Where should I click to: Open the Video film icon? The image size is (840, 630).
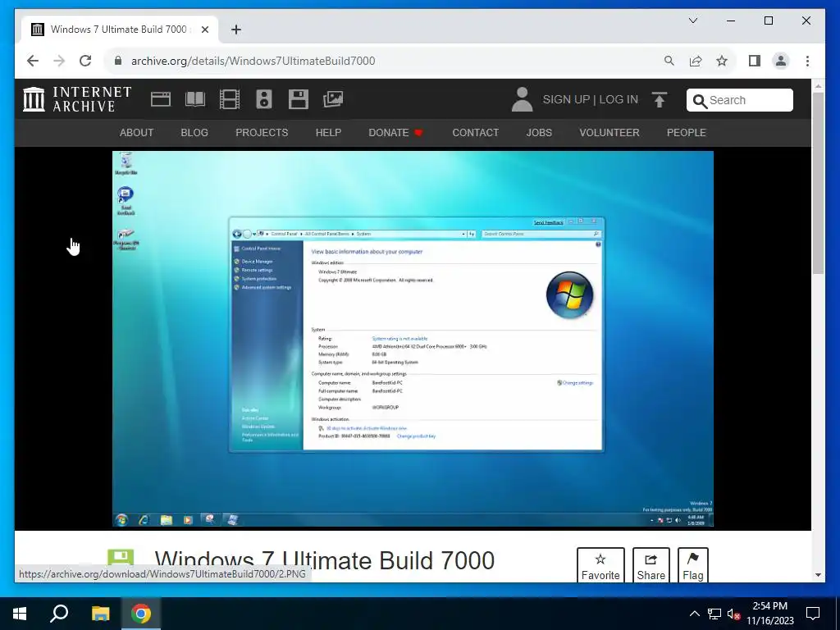pos(230,99)
